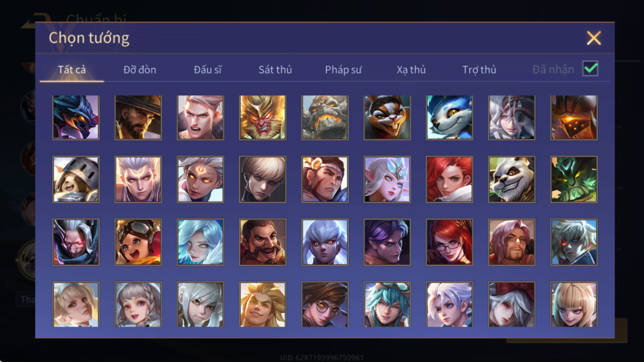Image resolution: width=644 pixels, height=362 pixels.
Task: Switch to the Đỡ đòn tab
Action: [x=140, y=70]
